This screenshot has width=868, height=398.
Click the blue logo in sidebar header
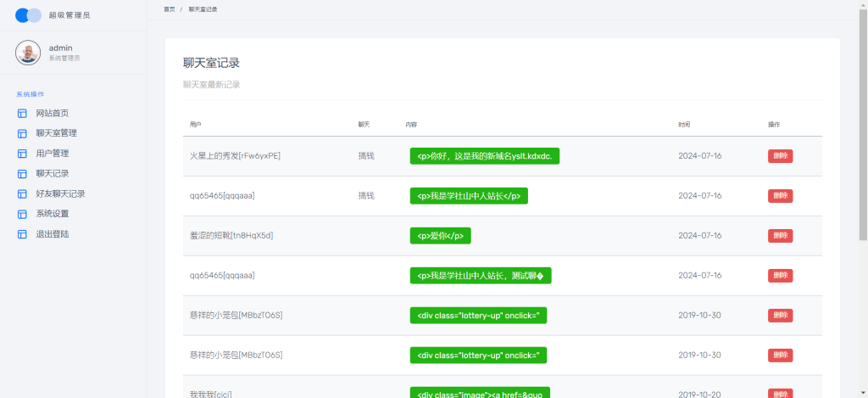[28, 15]
